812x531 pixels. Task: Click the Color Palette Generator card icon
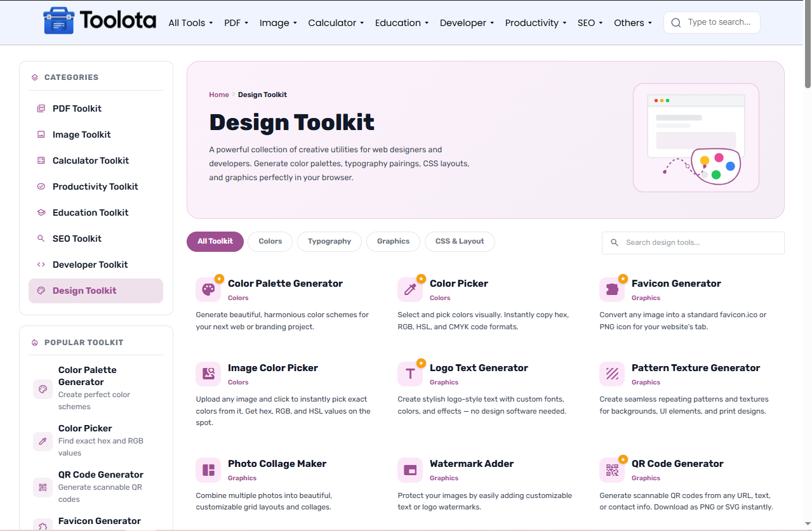tap(208, 289)
